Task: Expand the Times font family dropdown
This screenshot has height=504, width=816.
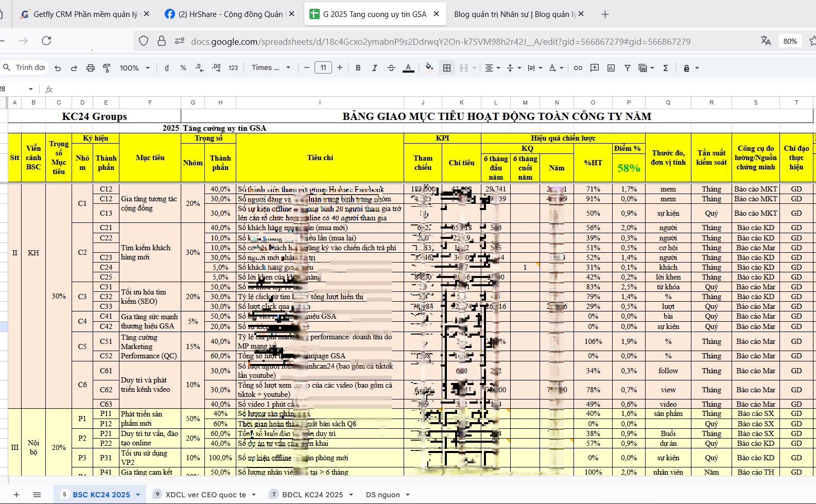Action: 271,68
